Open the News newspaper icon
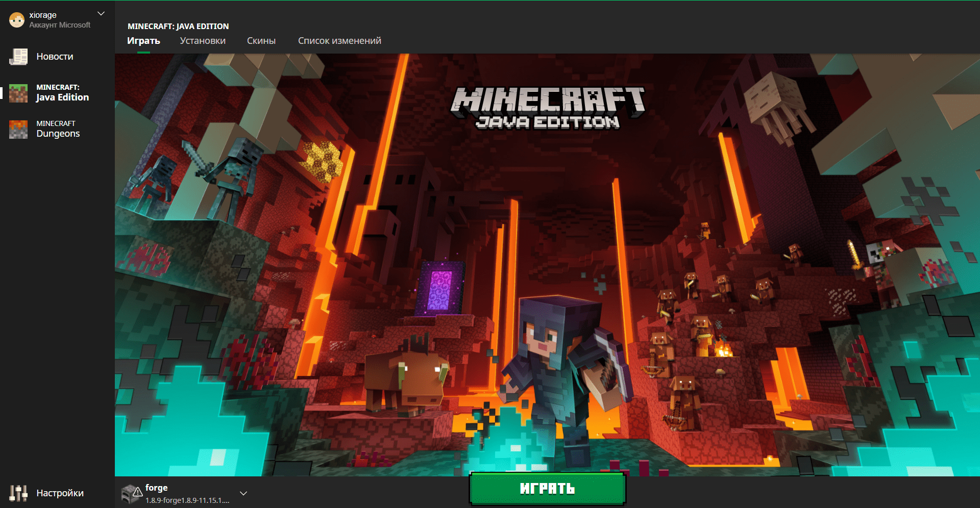The image size is (980, 508). (18, 57)
